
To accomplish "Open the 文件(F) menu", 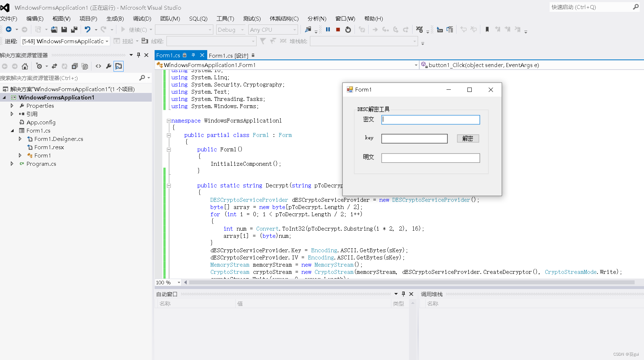I will tap(9, 19).
